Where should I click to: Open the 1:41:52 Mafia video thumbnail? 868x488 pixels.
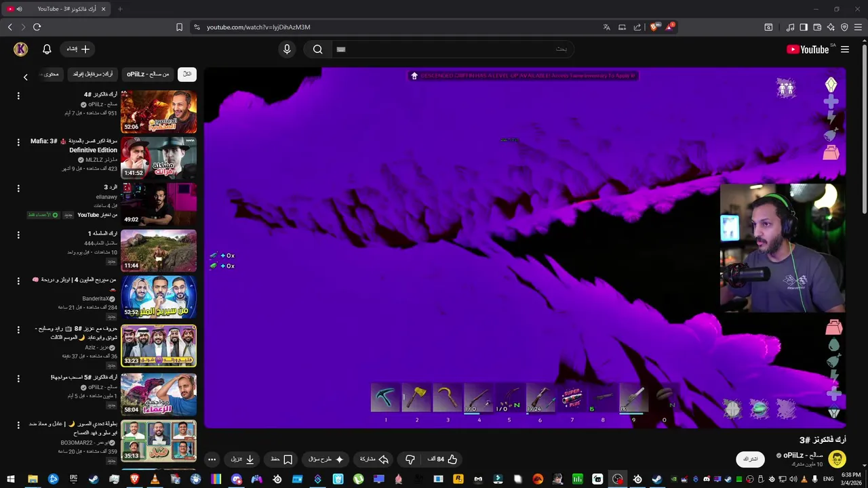click(x=159, y=158)
